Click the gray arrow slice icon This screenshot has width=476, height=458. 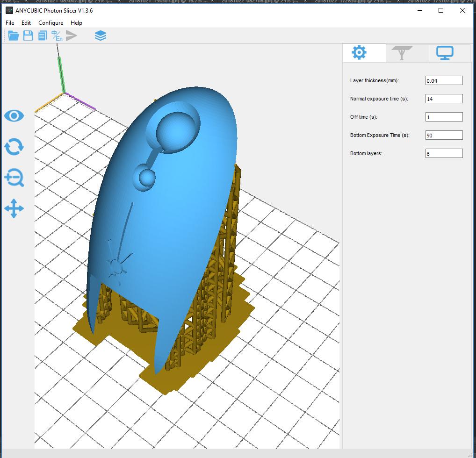pyautogui.click(x=72, y=36)
